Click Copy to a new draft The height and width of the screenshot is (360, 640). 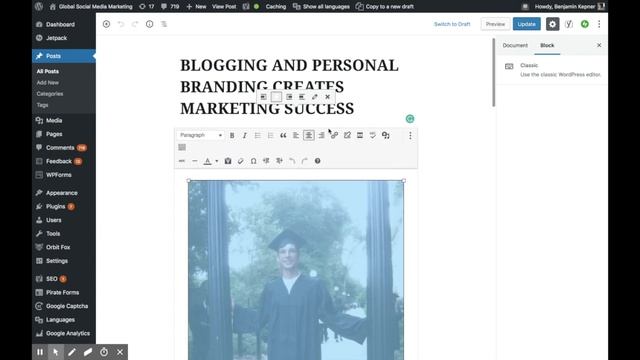pos(385,7)
